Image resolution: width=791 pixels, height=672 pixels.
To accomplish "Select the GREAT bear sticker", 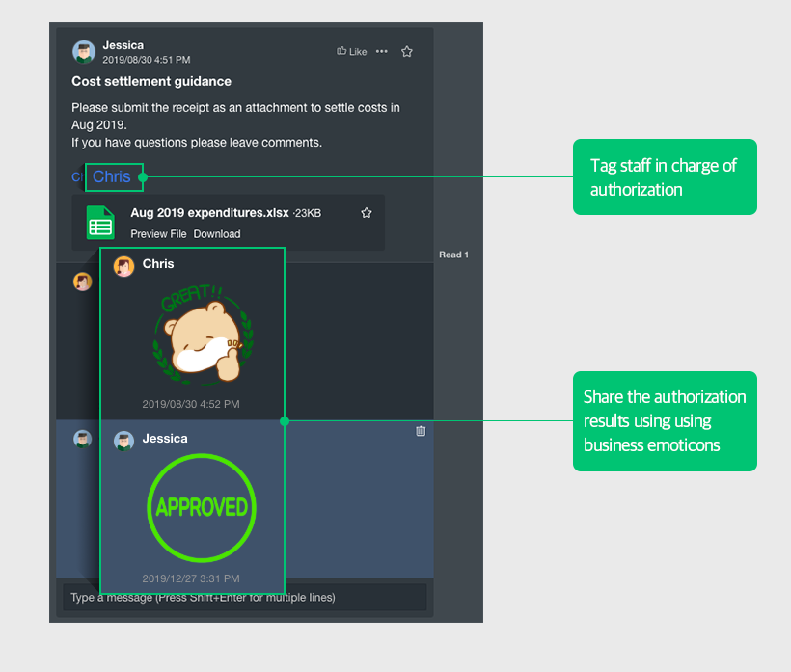I will coord(204,335).
